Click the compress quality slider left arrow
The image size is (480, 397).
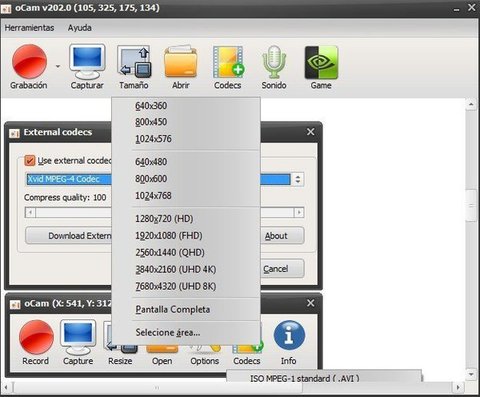tap(30, 212)
